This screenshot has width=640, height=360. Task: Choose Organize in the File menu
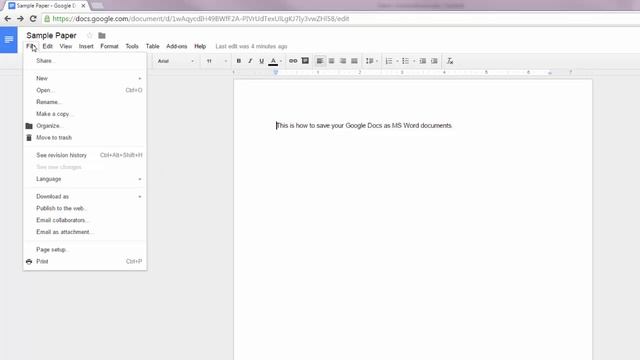click(x=85, y=126)
